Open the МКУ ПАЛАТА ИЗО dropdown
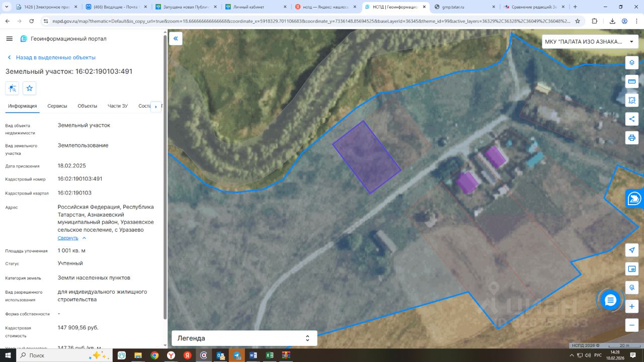This screenshot has height=362, width=644. click(x=590, y=42)
